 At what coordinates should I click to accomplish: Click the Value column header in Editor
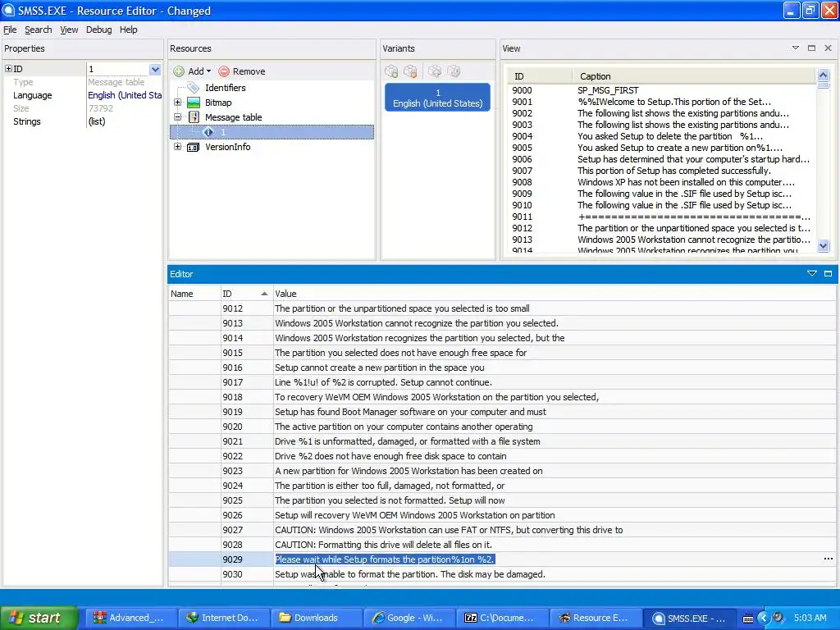(554, 294)
